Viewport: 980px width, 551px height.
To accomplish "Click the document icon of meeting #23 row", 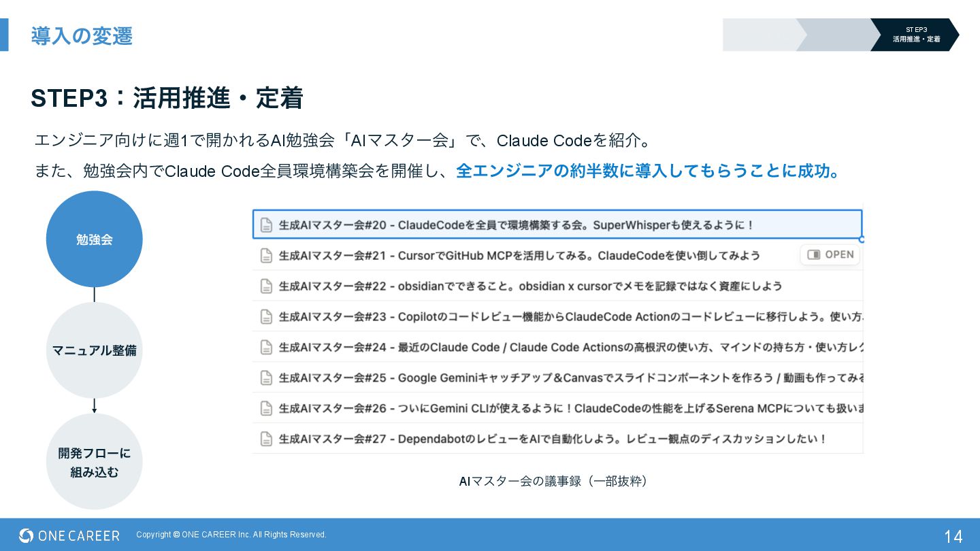I will pyautogui.click(x=267, y=317).
